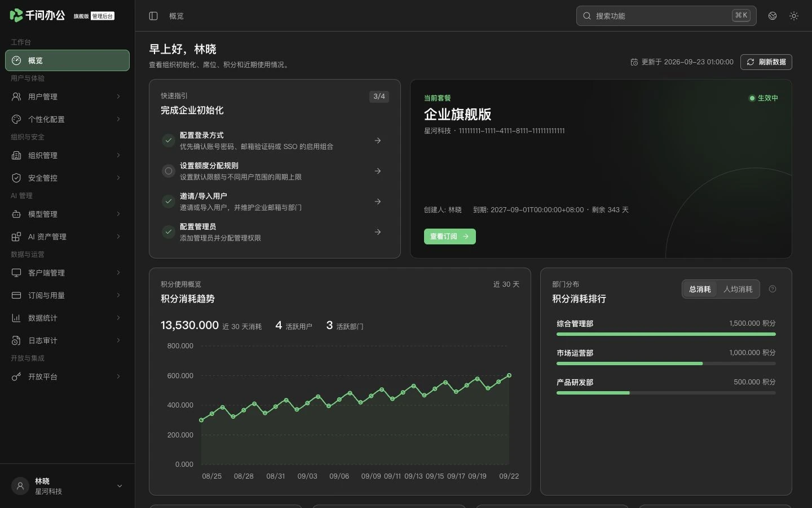Image resolution: width=812 pixels, height=508 pixels.
Task: Toggle the 配置登录方式 completed checkmark
Action: 168,141
